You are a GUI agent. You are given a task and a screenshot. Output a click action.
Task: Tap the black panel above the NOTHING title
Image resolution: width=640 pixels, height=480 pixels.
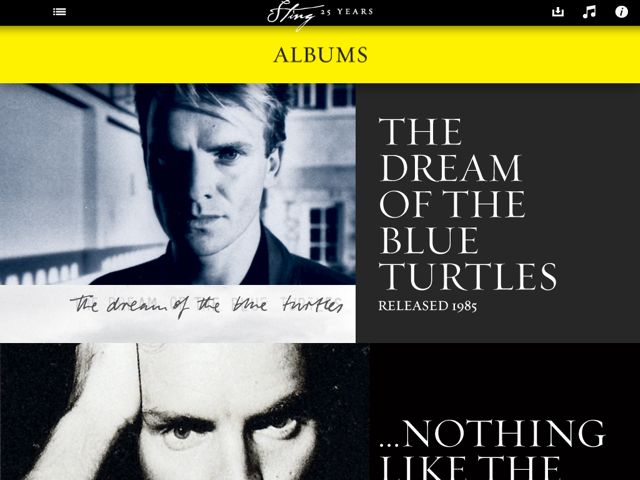[505, 378]
